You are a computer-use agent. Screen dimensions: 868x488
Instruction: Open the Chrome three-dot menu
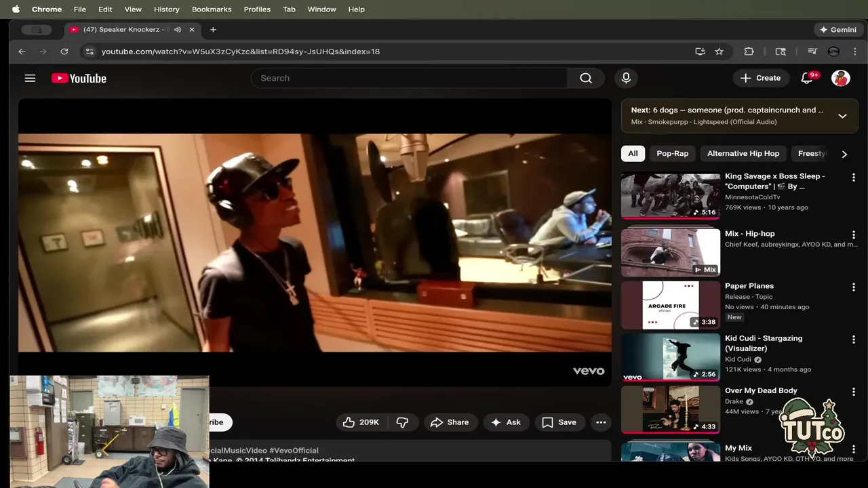coord(855,52)
